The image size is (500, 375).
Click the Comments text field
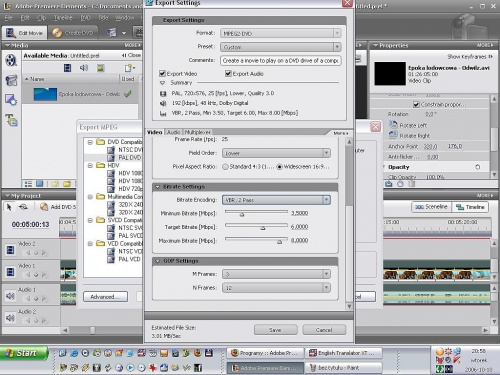(280, 61)
